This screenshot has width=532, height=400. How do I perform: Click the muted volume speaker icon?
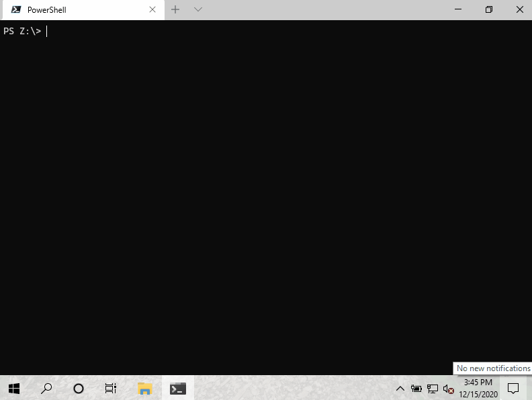point(449,389)
